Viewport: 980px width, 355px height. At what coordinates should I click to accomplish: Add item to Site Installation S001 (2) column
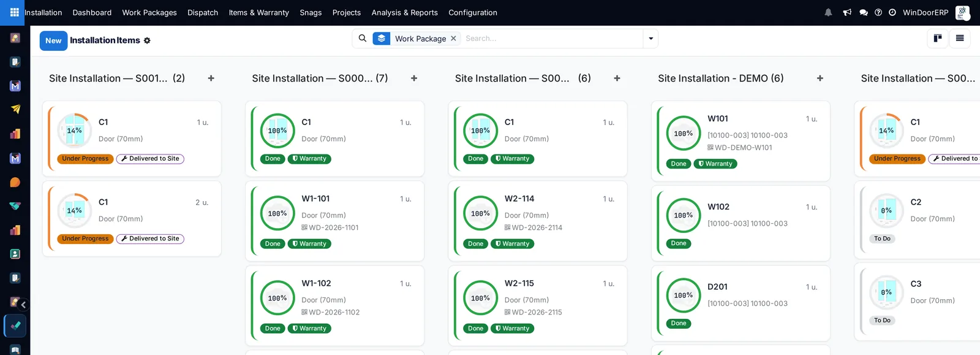coord(211,78)
